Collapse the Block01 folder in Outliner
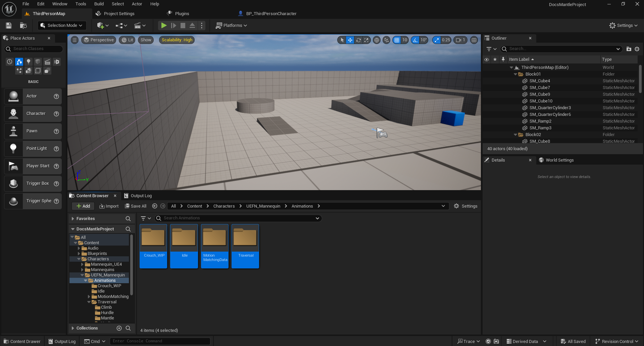This screenshot has height=346, width=644. tap(515, 74)
